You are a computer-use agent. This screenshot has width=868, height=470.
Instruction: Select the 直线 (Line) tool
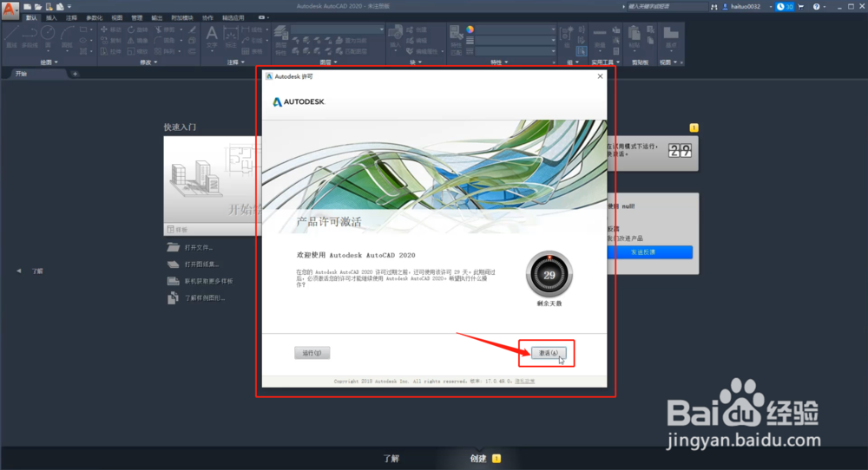point(11,36)
